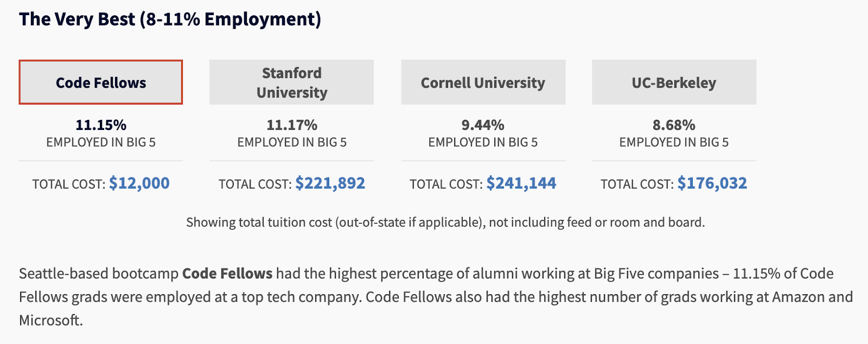Click "The Very Best" section heading
The height and width of the screenshot is (344, 868).
point(170,19)
